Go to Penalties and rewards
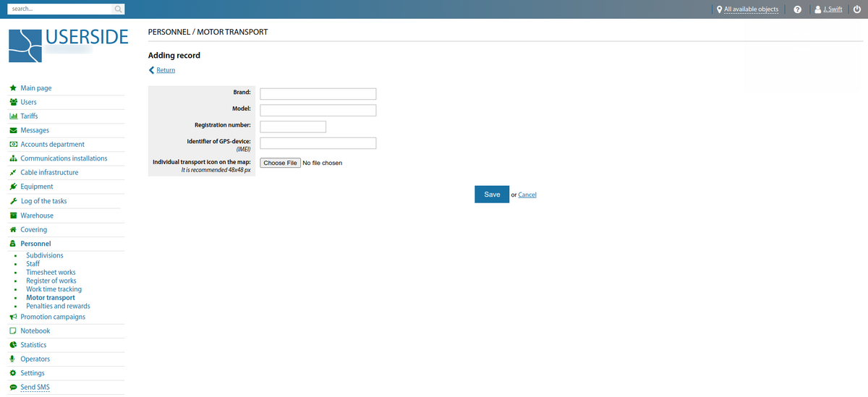The height and width of the screenshot is (397, 868). click(58, 306)
